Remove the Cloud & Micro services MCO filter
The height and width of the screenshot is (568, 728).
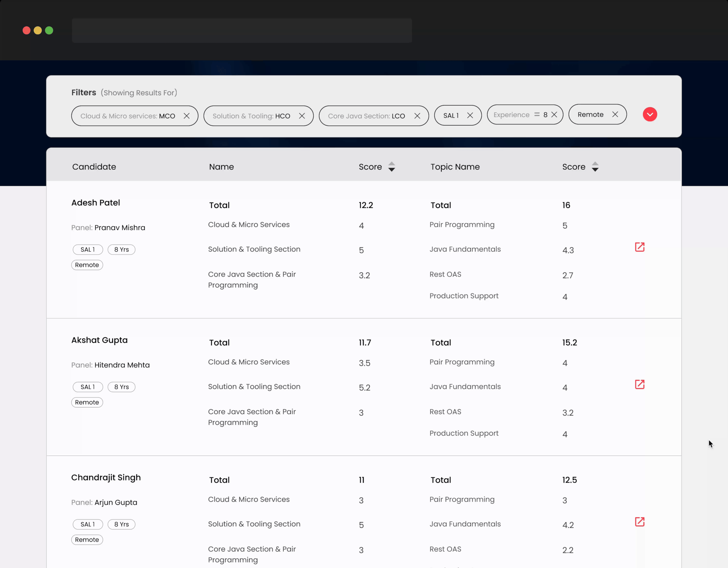[x=186, y=116]
